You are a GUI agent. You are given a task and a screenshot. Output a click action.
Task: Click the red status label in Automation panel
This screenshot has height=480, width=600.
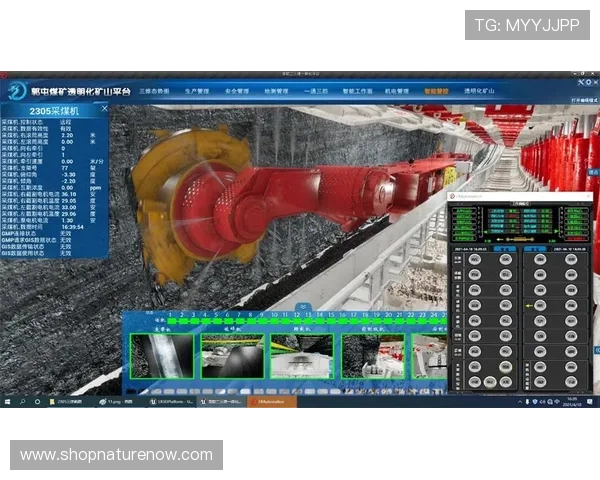[x=577, y=238]
